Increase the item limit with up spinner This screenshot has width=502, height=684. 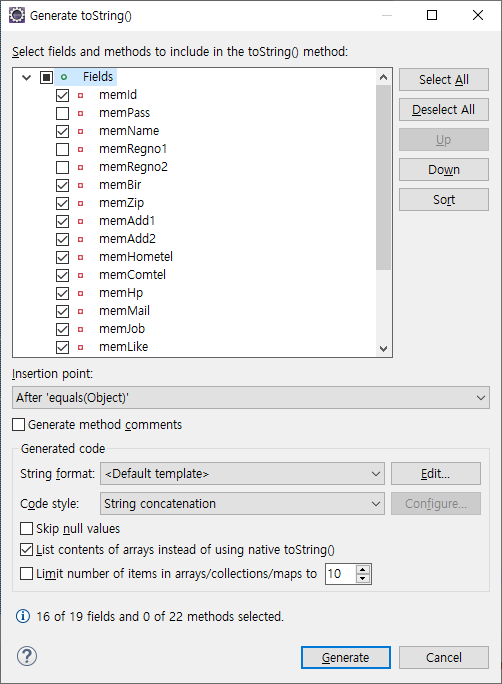(363, 569)
